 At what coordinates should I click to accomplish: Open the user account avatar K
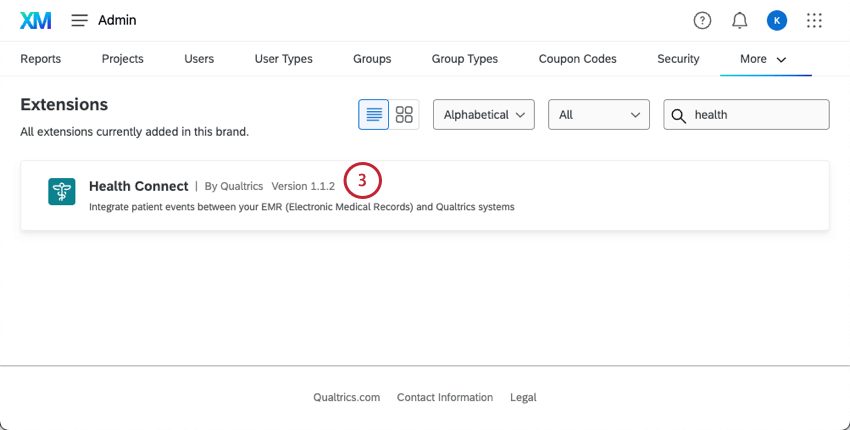(x=777, y=20)
